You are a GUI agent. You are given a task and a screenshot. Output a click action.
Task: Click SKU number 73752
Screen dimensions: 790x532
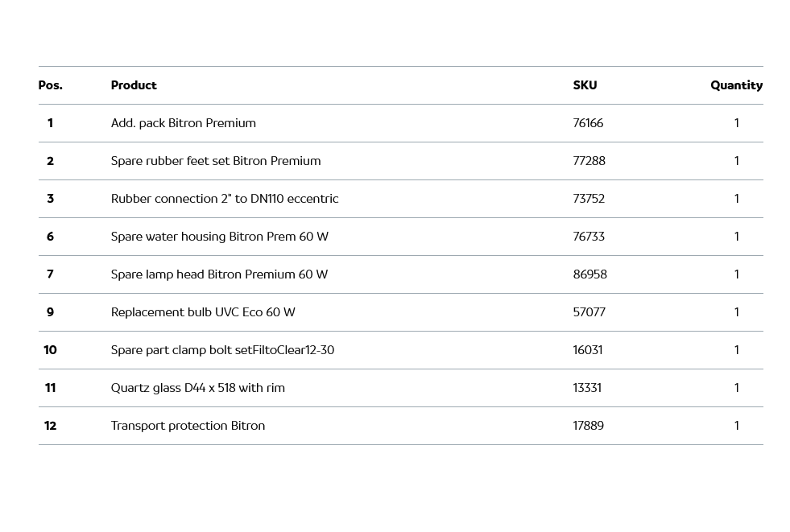click(x=589, y=199)
